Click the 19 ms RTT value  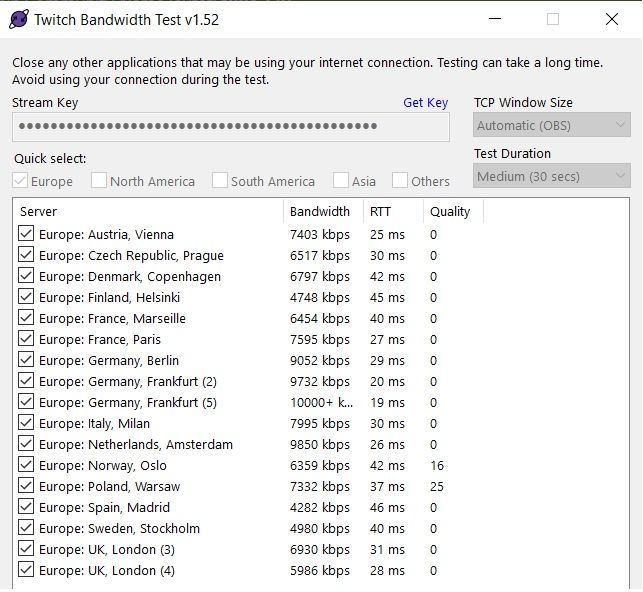click(x=387, y=403)
